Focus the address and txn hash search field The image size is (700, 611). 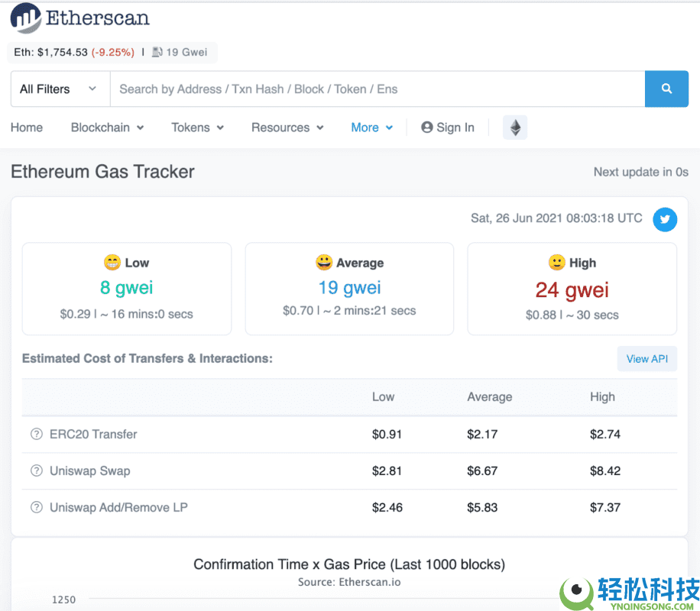[377, 89]
